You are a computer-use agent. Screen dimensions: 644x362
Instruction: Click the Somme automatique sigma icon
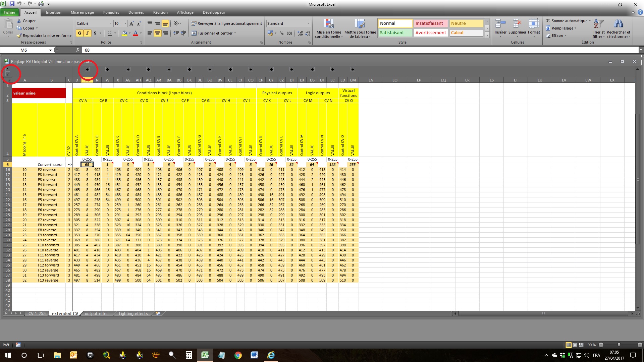tap(548, 21)
